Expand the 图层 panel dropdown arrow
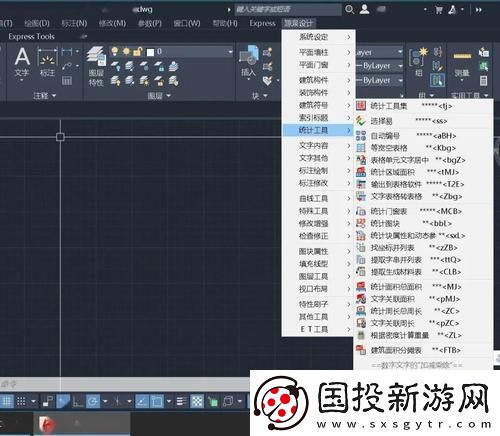This screenshot has height=436, width=500. (x=168, y=96)
